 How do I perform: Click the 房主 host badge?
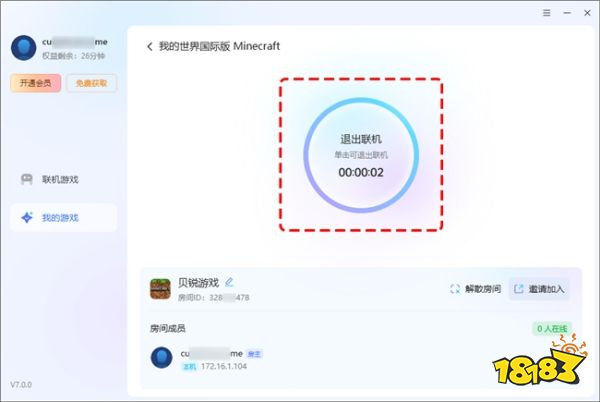click(254, 354)
